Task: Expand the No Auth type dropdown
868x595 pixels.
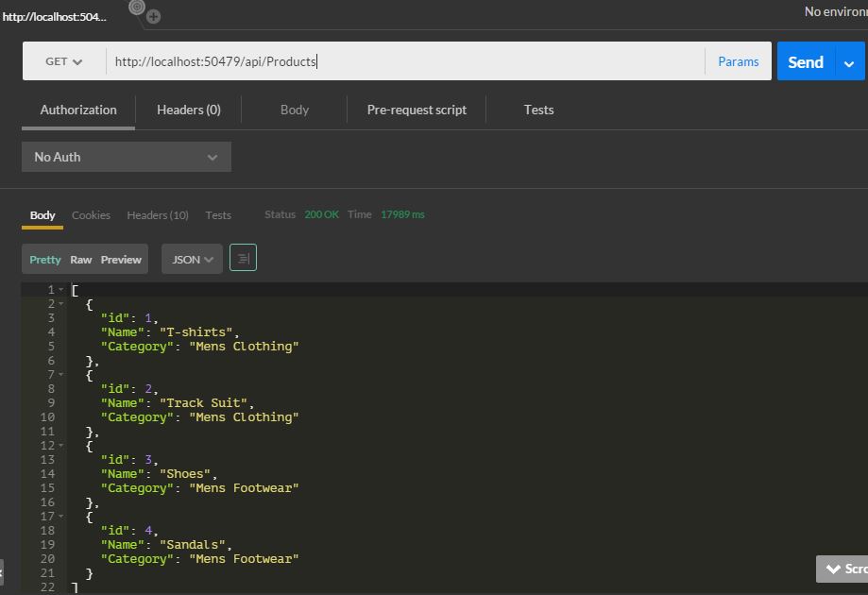Action: coord(126,157)
